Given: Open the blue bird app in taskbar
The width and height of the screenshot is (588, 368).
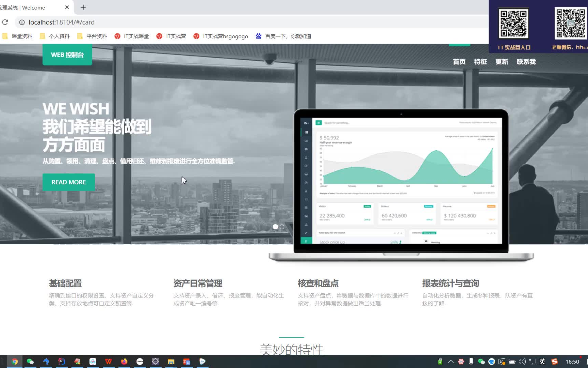Looking at the screenshot, I should 46,362.
